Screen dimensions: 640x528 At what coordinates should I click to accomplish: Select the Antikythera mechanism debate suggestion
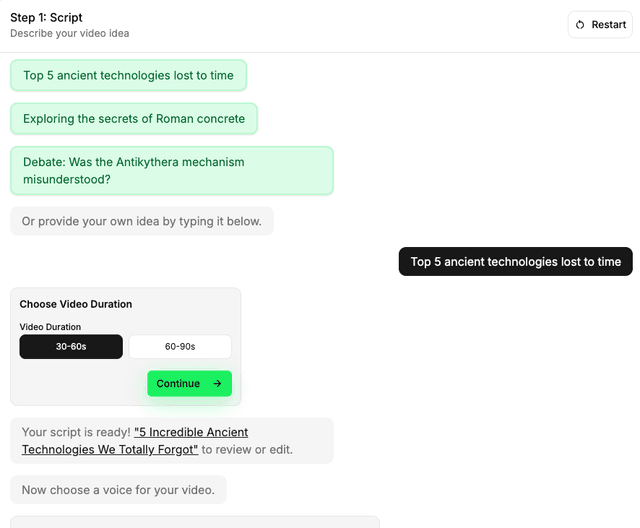[x=171, y=170]
